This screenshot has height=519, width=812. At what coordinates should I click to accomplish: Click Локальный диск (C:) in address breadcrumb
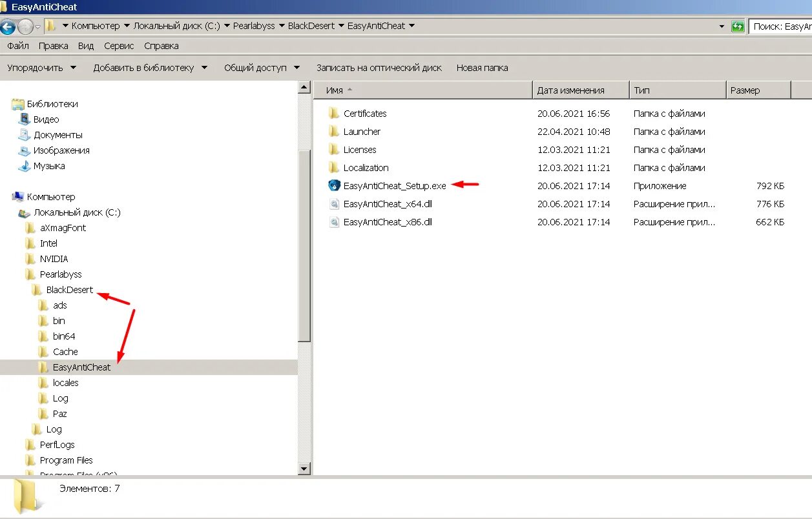pos(177,26)
